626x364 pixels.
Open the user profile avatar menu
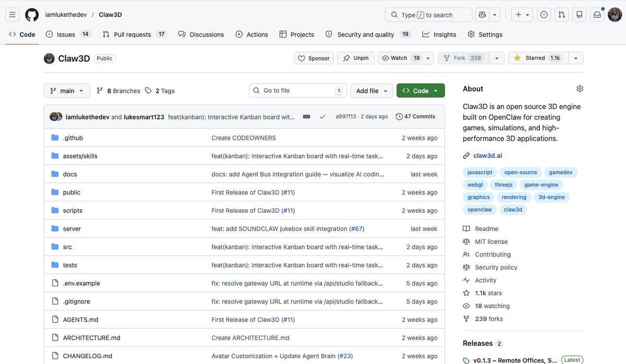615,15
